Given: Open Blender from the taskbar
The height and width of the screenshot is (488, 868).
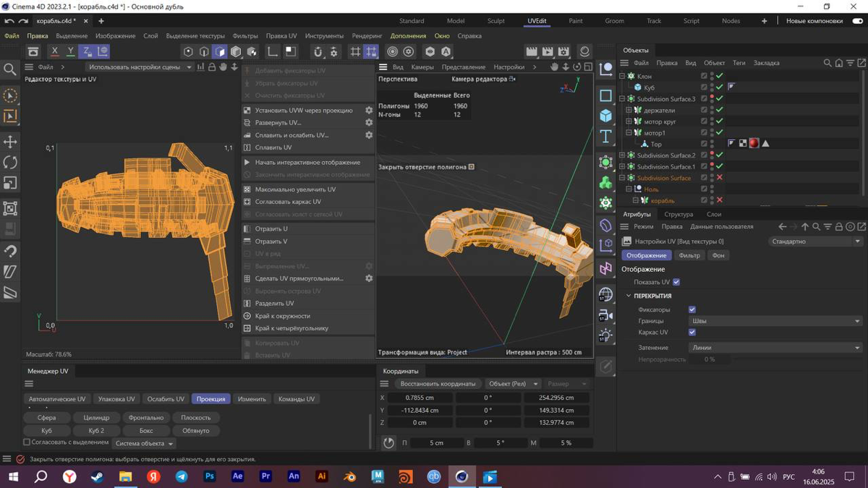Looking at the screenshot, I should [349, 476].
